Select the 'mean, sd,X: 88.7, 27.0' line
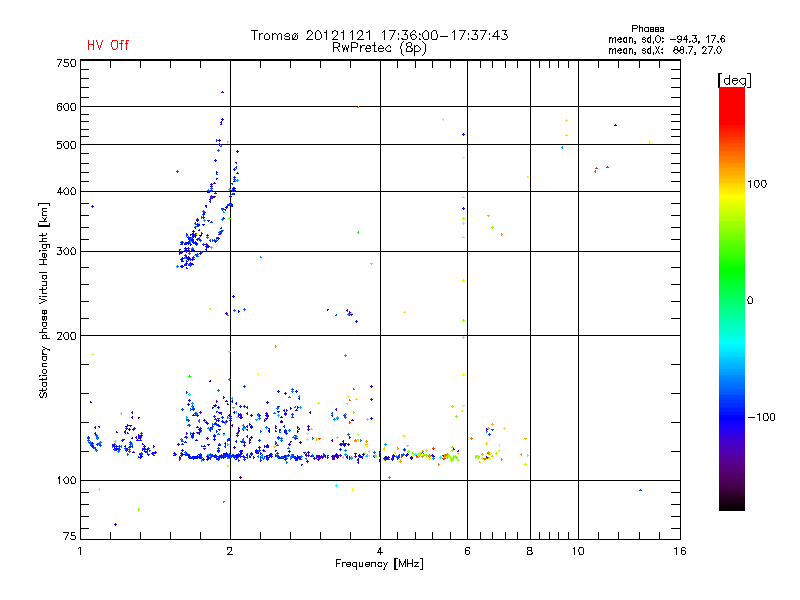Image resolution: width=800 pixels, height=600 pixels. point(665,50)
